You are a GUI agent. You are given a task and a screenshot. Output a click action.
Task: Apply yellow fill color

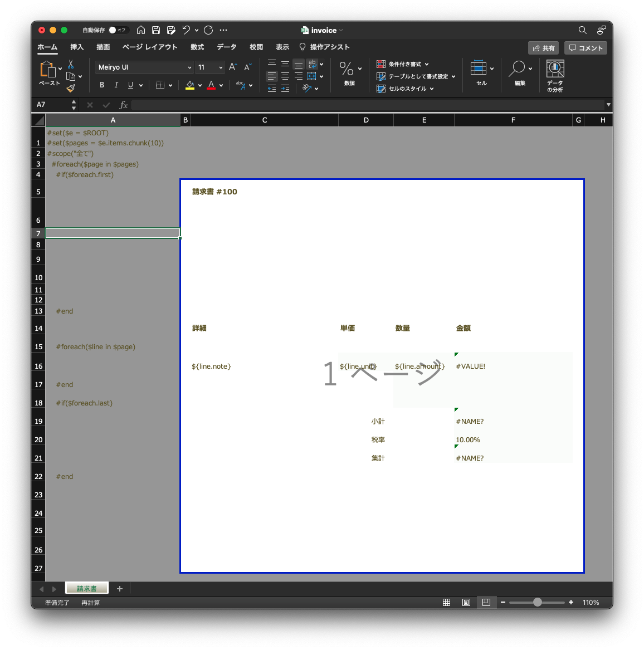pyautogui.click(x=190, y=85)
